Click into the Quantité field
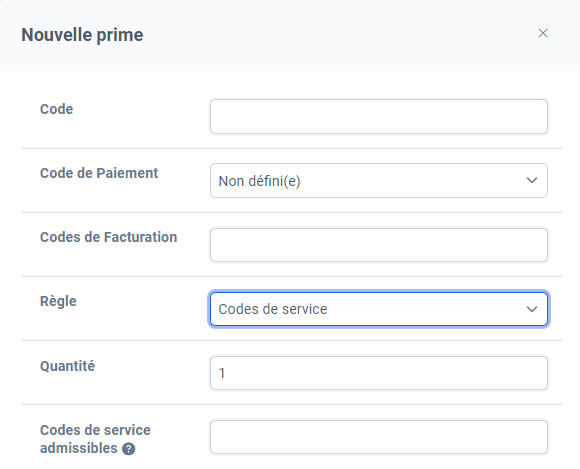Image resolution: width=580 pixels, height=469 pixels. coord(379,373)
